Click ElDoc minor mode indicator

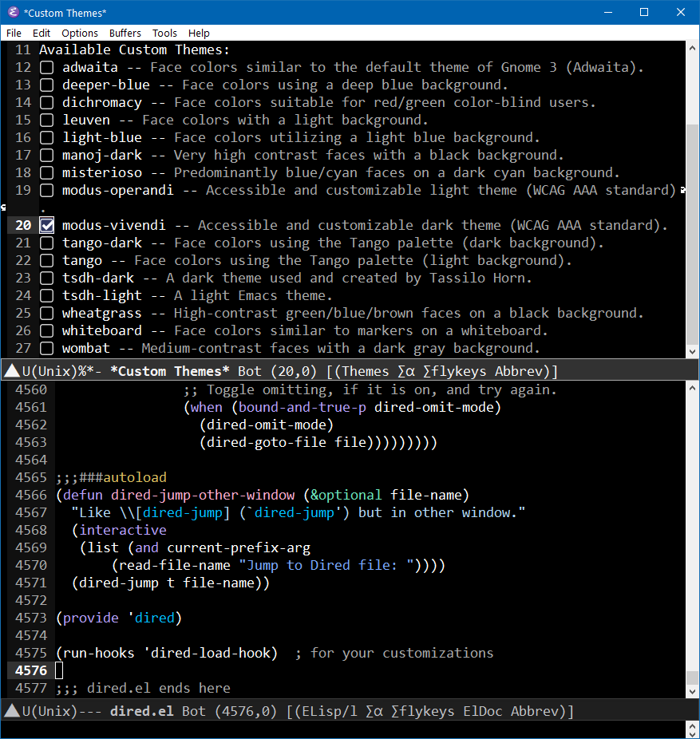click(x=483, y=711)
